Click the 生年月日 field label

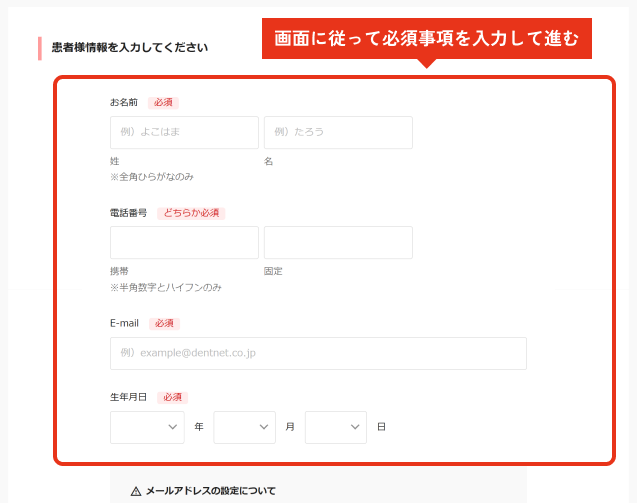pos(129,397)
